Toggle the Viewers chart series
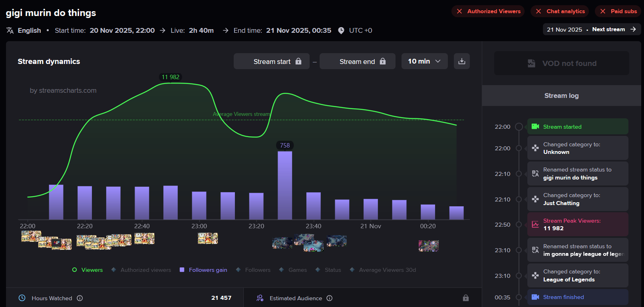644x307 pixels. pos(87,270)
